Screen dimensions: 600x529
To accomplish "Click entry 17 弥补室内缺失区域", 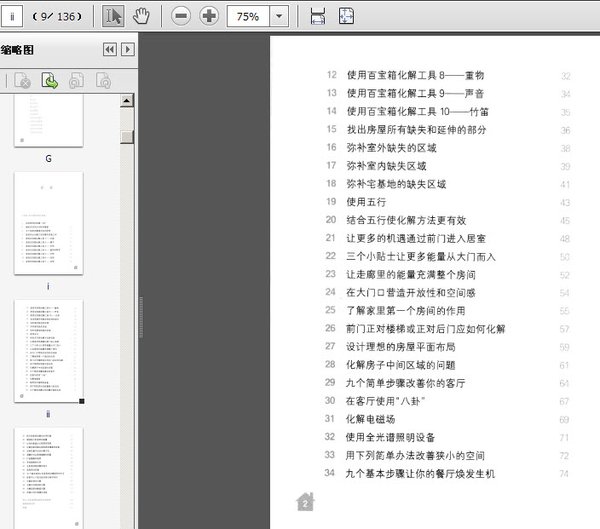I will pyautogui.click(x=448, y=166).
